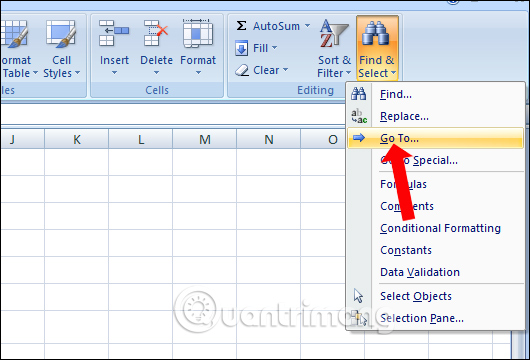
Task: Choose Select Objects menu item
Action: pos(435,296)
